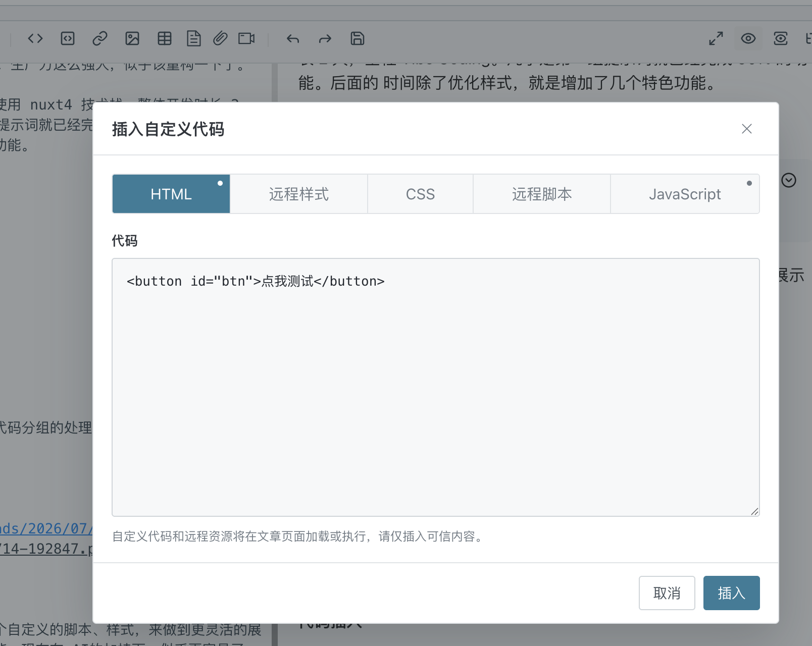Click the trusted-content warning hint text
812x646 pixels.
(299, 536)
